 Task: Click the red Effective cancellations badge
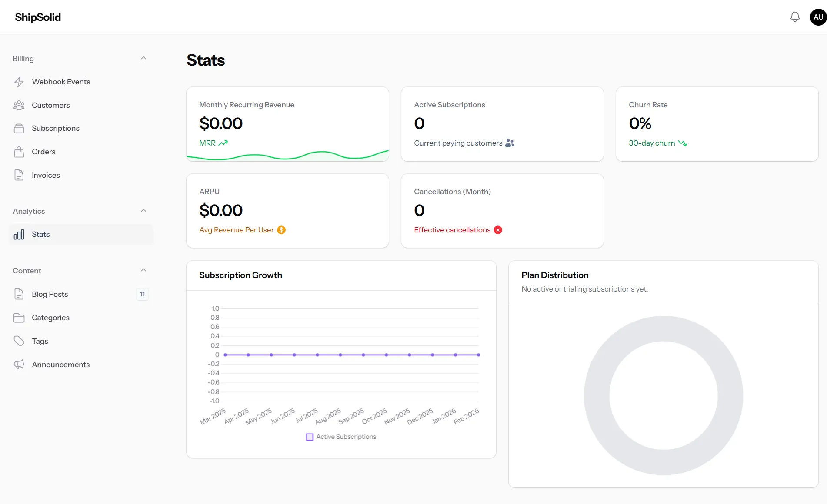point(498,230)
